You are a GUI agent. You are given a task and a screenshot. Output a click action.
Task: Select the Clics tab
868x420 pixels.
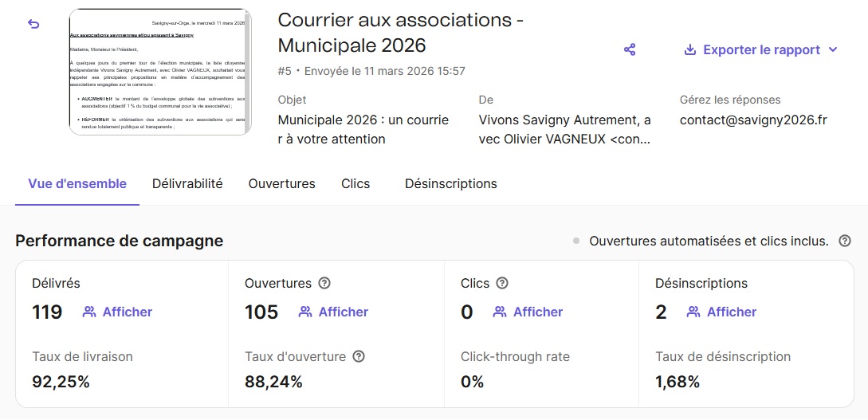pyautogui.click(x=355, y=183)
